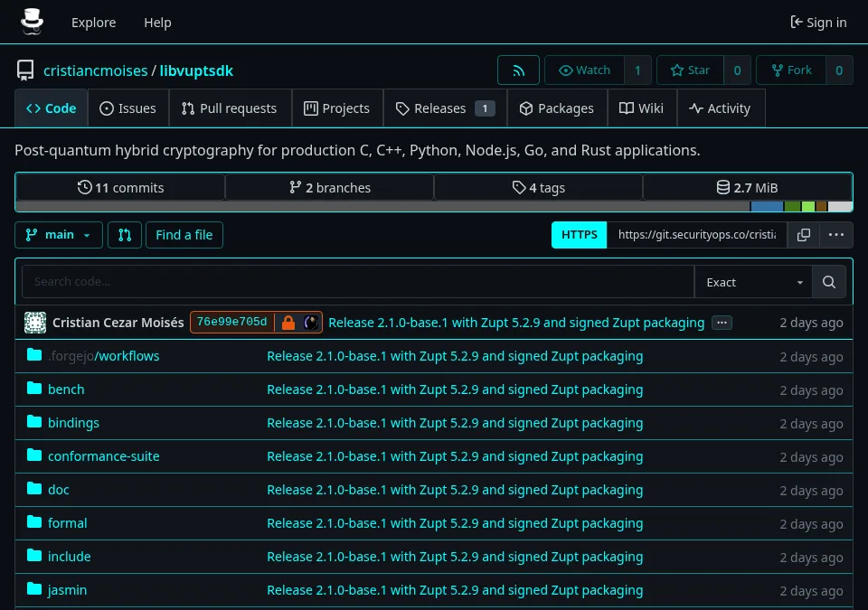The height and width of the screenshot is (610, 868).
Task: Switch to the Releases tab
Action: (445, 108)
